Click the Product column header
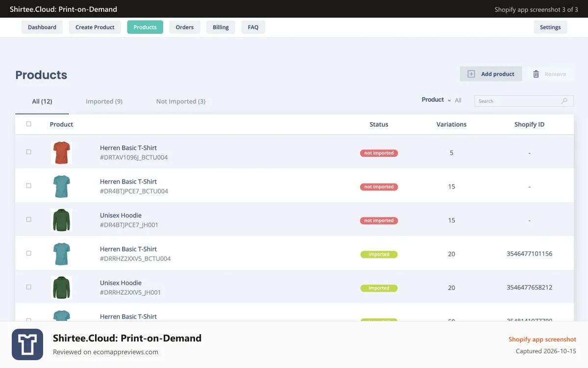 pos(61,125)
